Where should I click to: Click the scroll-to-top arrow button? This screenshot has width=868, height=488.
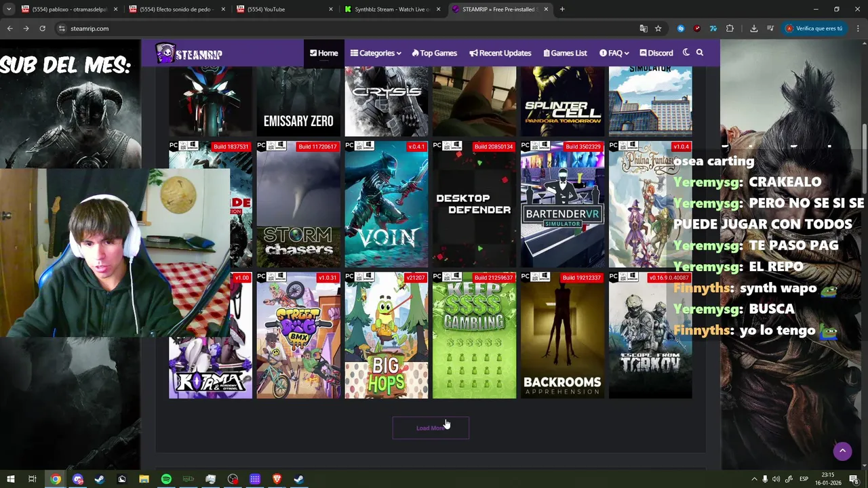(842, 451)
